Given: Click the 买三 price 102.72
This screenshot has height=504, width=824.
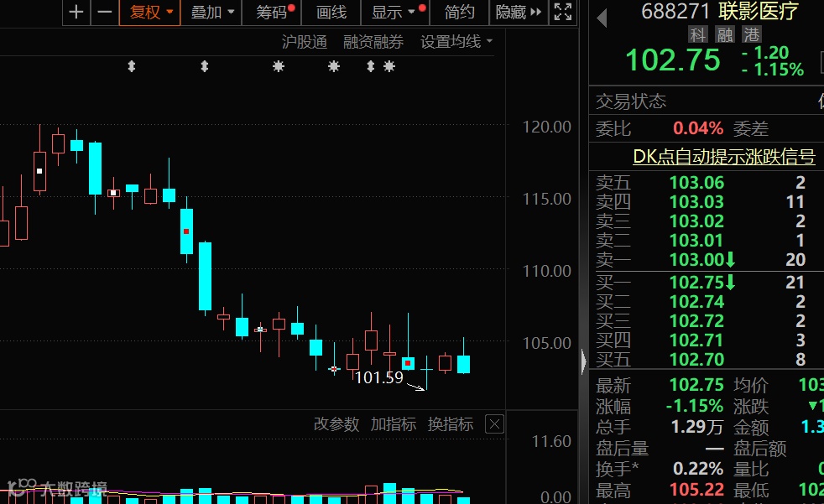Looking at the screenshot, I should 696,321.
